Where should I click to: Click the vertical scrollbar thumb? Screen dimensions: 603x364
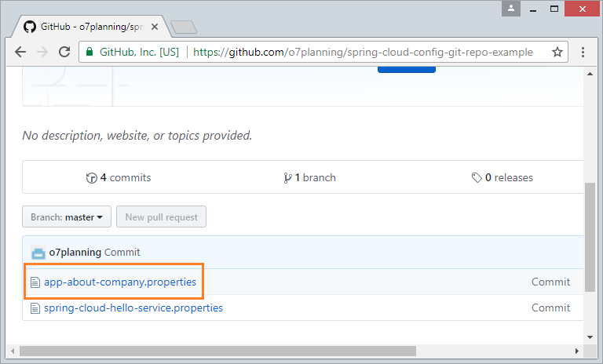click(x=590, y=237)
